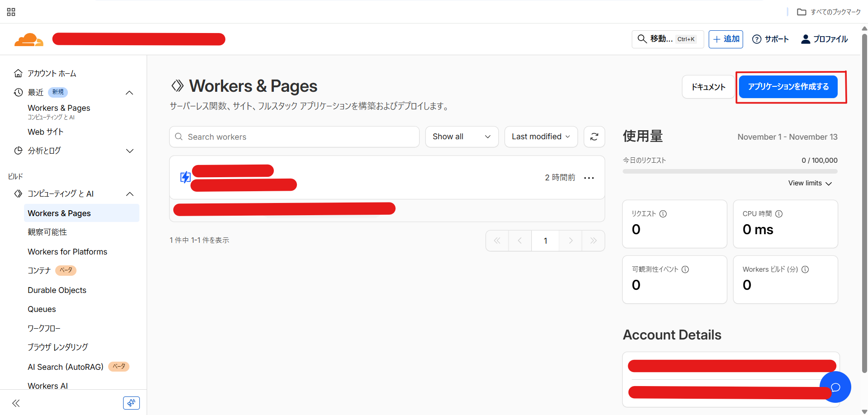The width and height of the screenshot is (868, 415).
Task: Open Durable Objects in the sidebar
Action: [57, 290]
